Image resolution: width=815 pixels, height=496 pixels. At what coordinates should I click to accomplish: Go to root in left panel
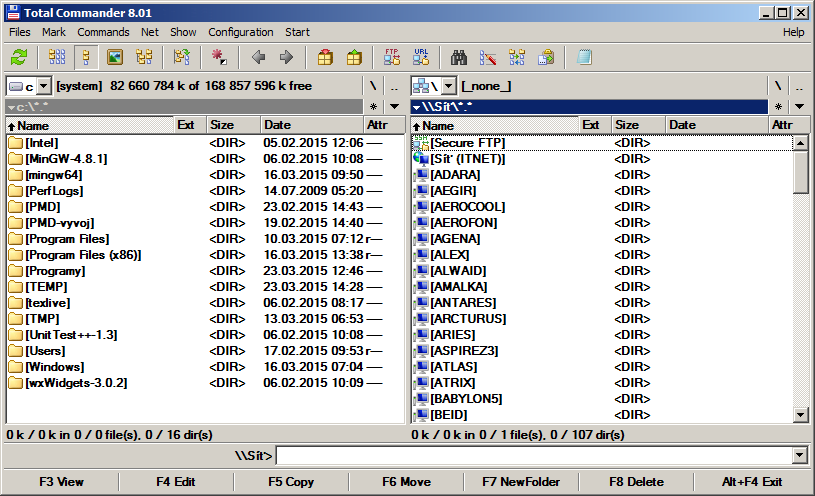(373, 86)
